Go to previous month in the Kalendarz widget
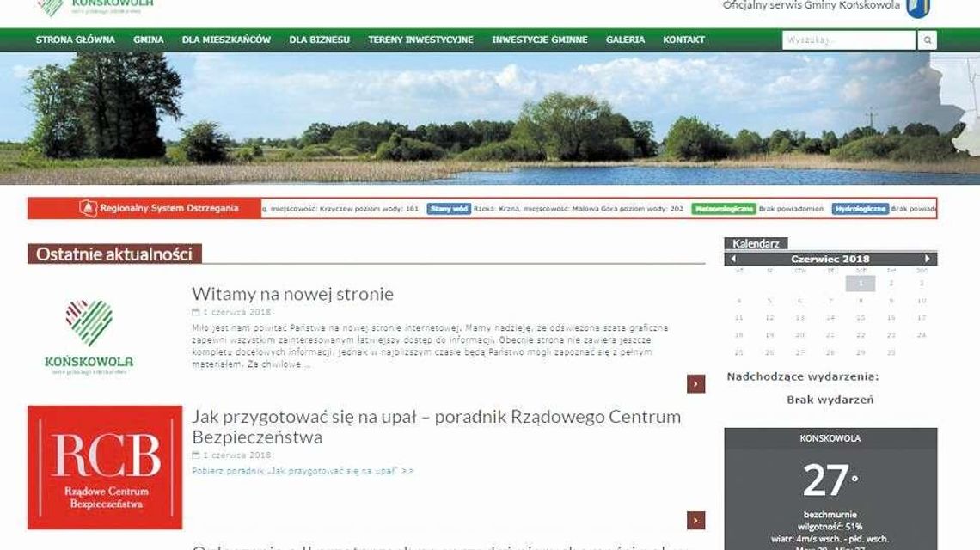980x550 pixels. pos(732,258)
